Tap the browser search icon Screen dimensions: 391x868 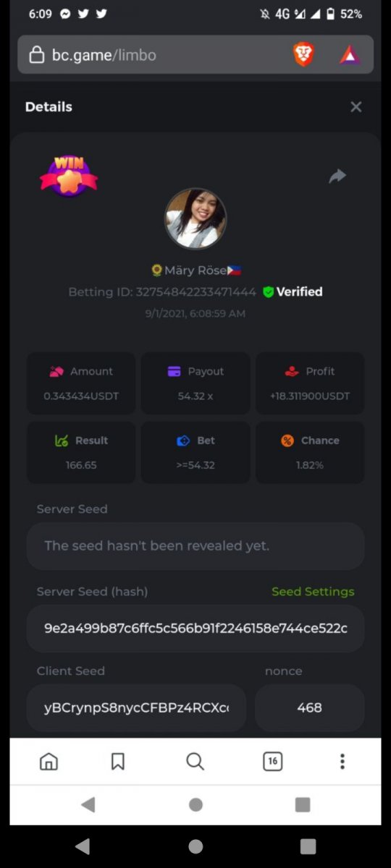pos(195,761)
